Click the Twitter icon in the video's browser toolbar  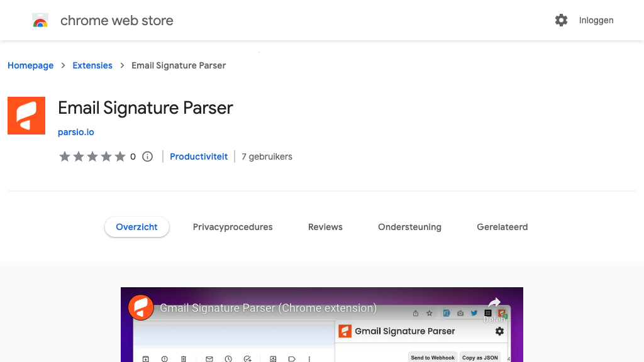474,313
